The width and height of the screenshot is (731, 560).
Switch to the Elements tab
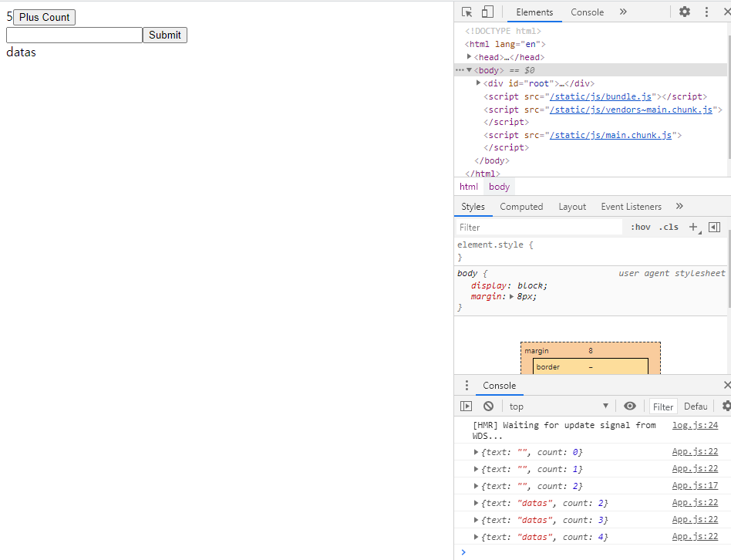point(534,12)
